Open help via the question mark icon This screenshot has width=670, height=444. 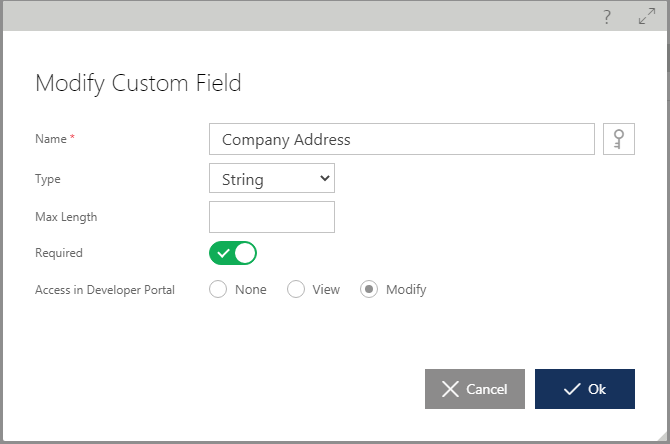pos(607,17)
